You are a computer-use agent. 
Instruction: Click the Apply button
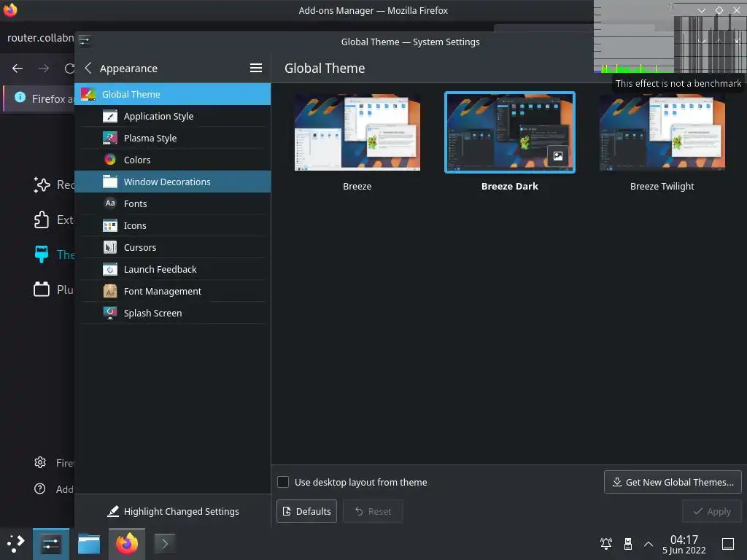click(712, 511)
